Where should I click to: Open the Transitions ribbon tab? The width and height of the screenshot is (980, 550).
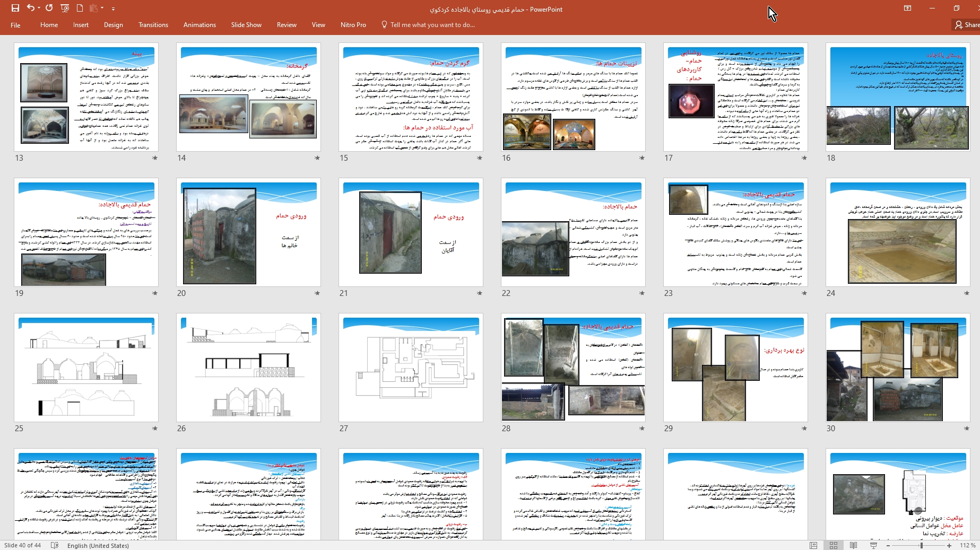[x=153, y=25]
